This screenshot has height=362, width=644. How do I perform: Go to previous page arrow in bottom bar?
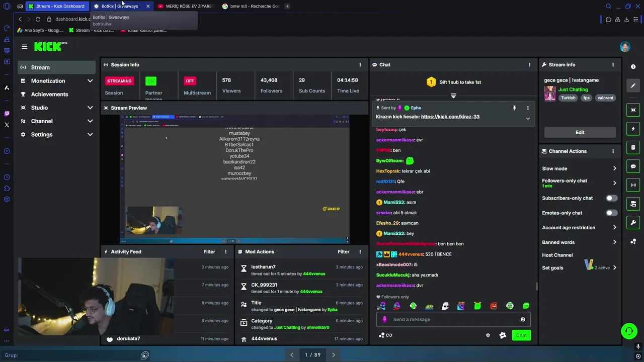[x=292, y=355]
